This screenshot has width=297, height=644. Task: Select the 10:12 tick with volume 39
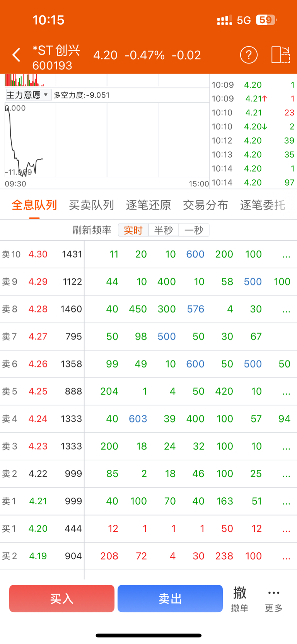pyautogui.click(x=253, y=141)
